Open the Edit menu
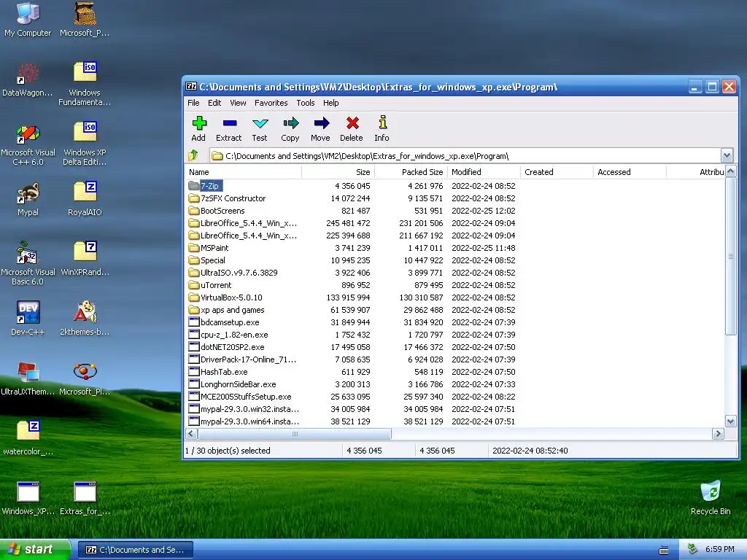This screenshot has height=560, width=747. pyautogui.click(x=214, y=103)
